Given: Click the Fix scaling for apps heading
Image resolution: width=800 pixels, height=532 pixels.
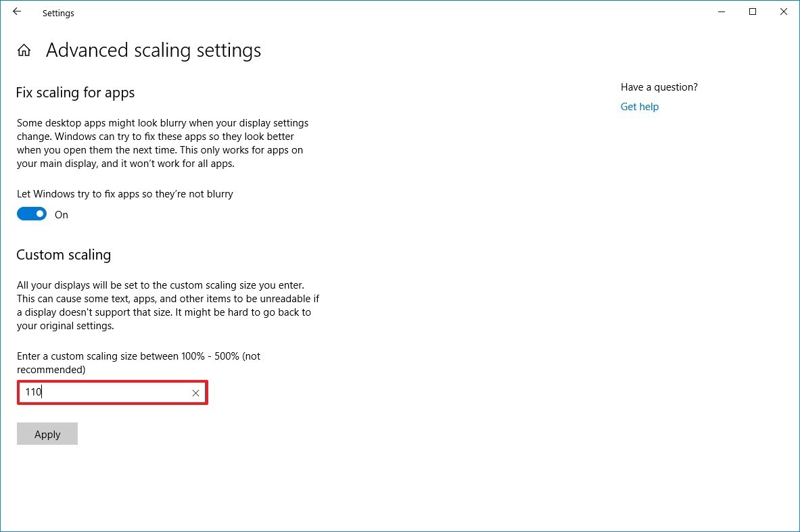Looking at the screenshot, I should pyautogui.click(x=75, y=93).
